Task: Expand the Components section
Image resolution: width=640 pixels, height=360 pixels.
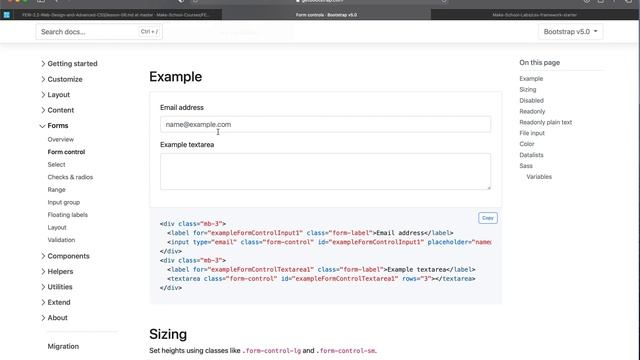Action: [65, 256]
